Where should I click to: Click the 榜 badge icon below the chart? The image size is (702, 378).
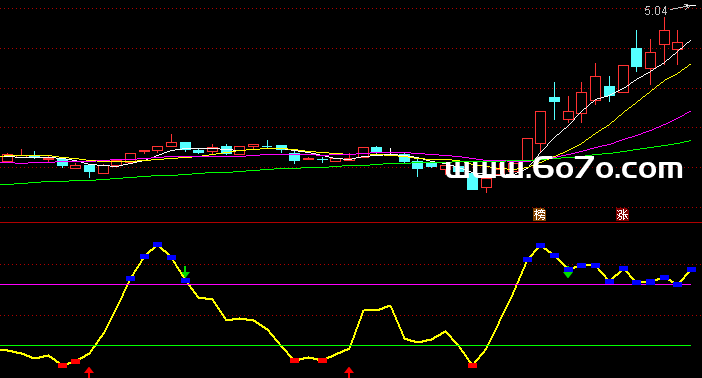[x=539, y=215]
